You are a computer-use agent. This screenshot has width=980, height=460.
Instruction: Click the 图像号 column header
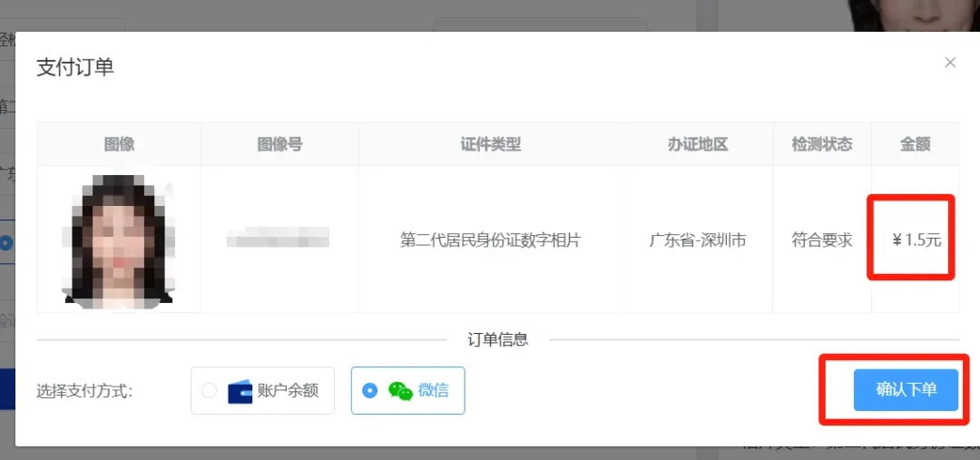tap(279, 144)
